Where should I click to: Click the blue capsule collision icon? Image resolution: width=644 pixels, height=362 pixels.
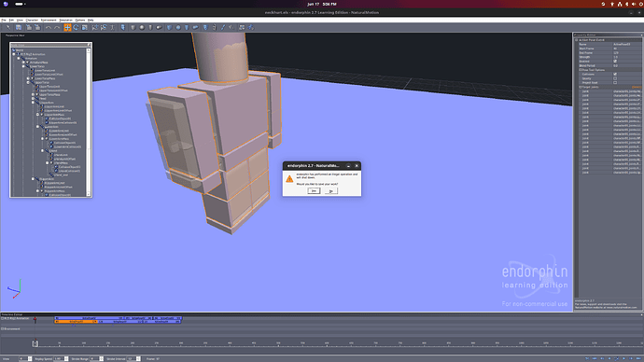(x=195, y=27)
